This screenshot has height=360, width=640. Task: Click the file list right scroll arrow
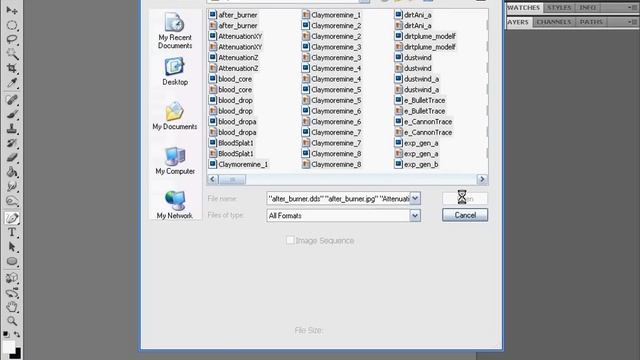(482, 179)
